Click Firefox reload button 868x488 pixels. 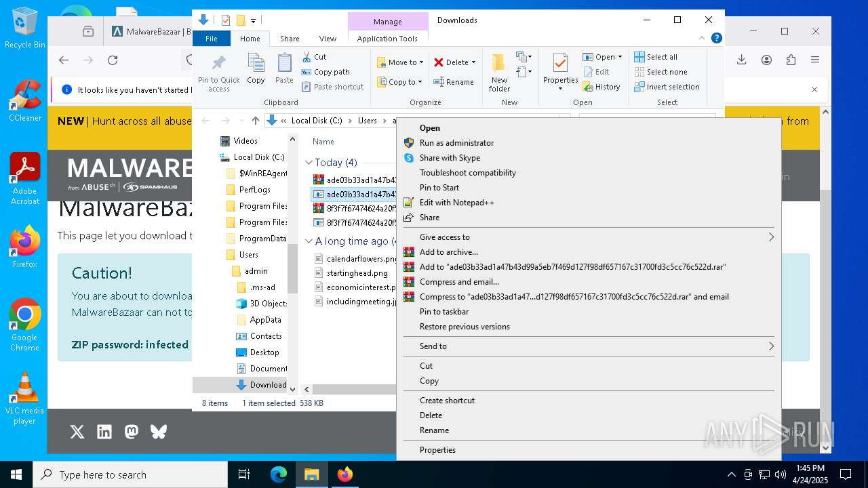point(113,60)
